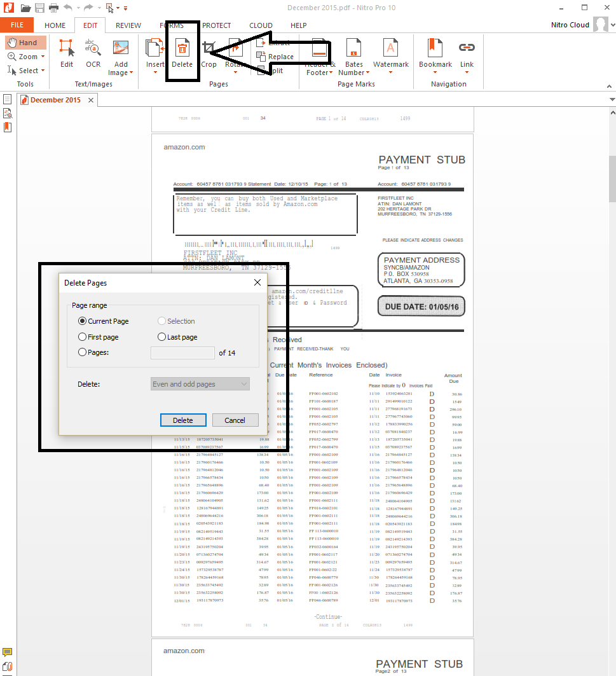
Task: Open the Link dropdown arrow
Action: point(467,72)
